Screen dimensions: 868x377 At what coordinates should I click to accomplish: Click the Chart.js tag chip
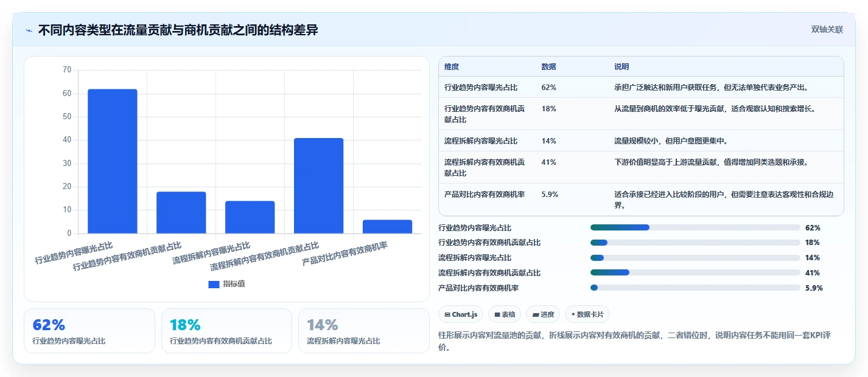[x=461, y=314]
